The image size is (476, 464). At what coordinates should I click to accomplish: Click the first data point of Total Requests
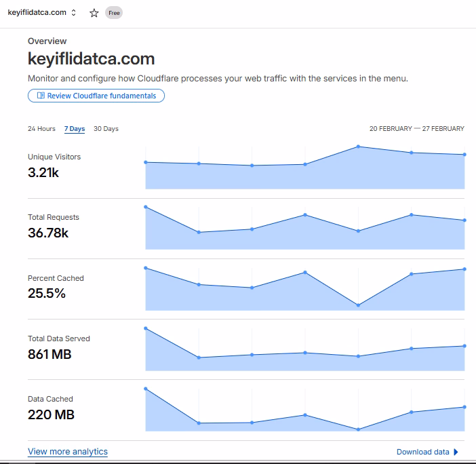coord(146,207)
